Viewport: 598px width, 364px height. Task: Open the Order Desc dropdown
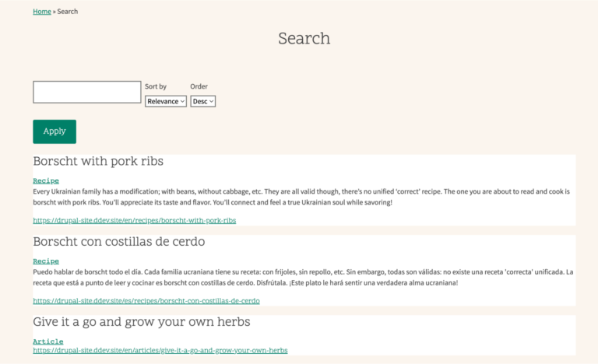pos(203,101)
